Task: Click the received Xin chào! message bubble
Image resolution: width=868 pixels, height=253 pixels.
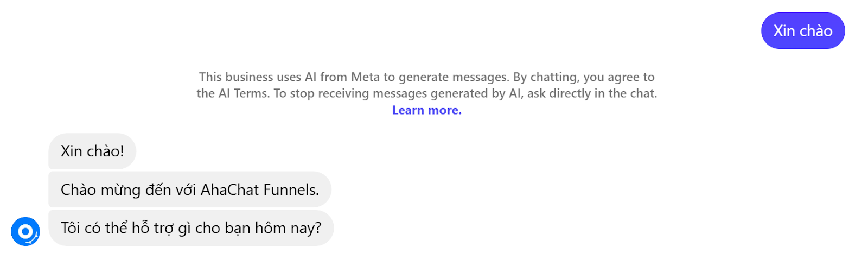Action: pyautogui.click(x=92, y=151)
